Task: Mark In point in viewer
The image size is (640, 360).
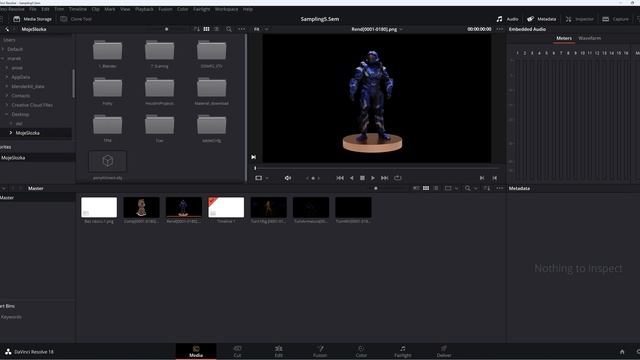Action: click(482, 178)
